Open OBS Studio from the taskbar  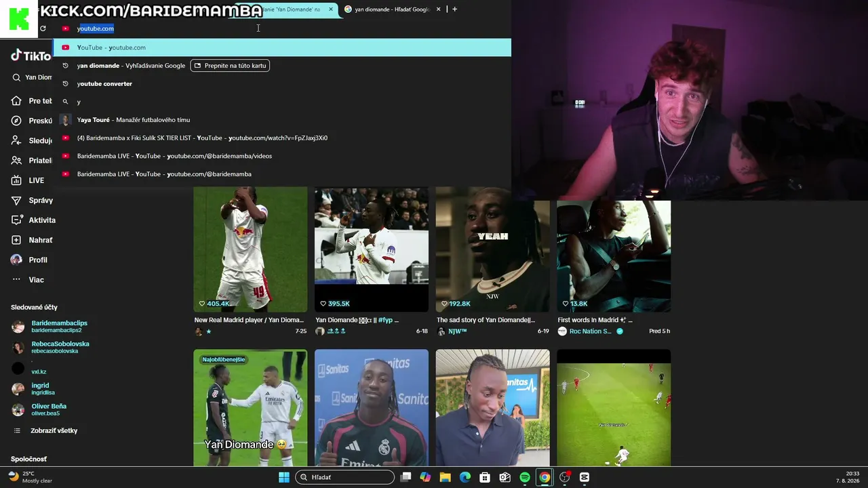tap(564, 477)
